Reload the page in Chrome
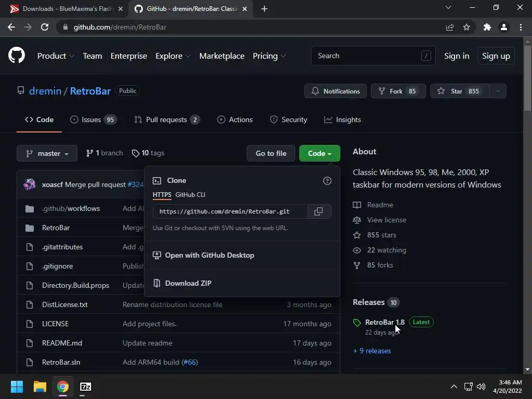The image size is (532, 399). 45,27
